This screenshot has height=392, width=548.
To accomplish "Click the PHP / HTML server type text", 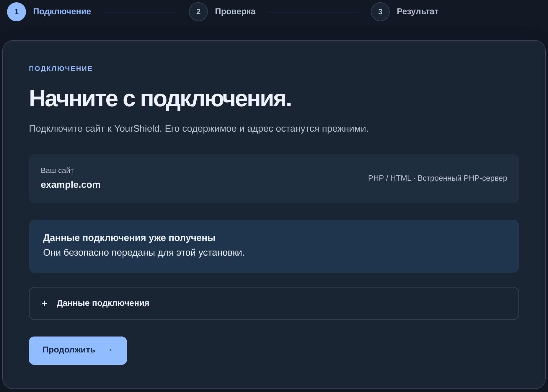I will pyautogui.click(x=438, y=178).
